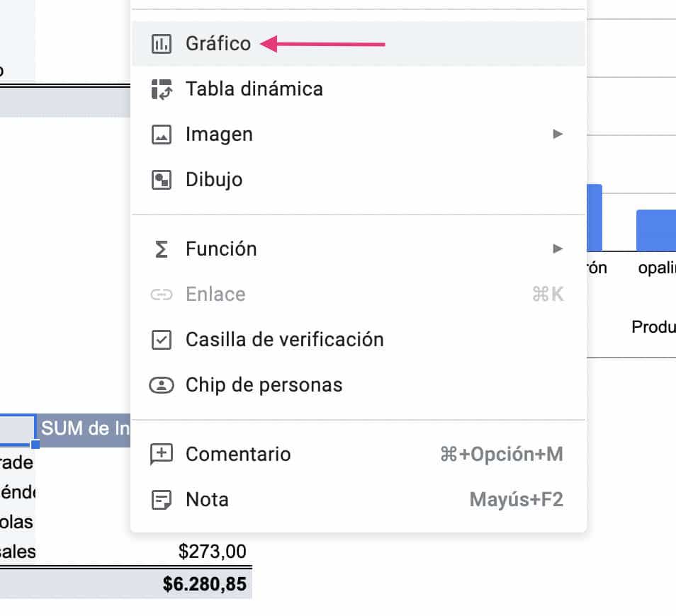This screenshot has width=676, height=616.
Task: Select the Chip de personas icon
Action: click(x=162, y=385)
